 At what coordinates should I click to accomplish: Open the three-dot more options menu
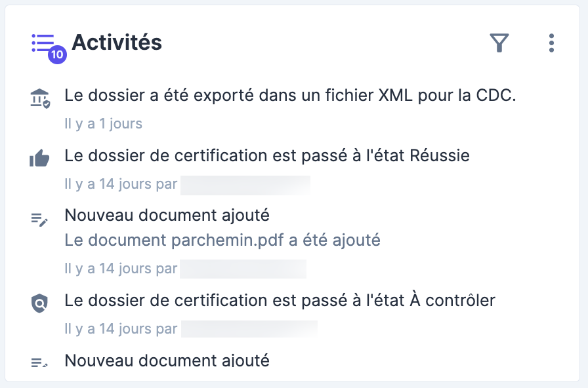[551, 43]
